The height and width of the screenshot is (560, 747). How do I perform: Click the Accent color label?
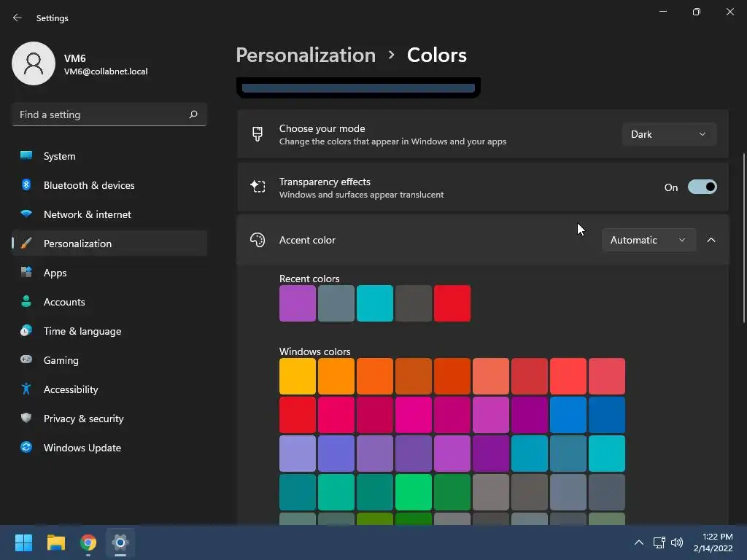point(307,240)
